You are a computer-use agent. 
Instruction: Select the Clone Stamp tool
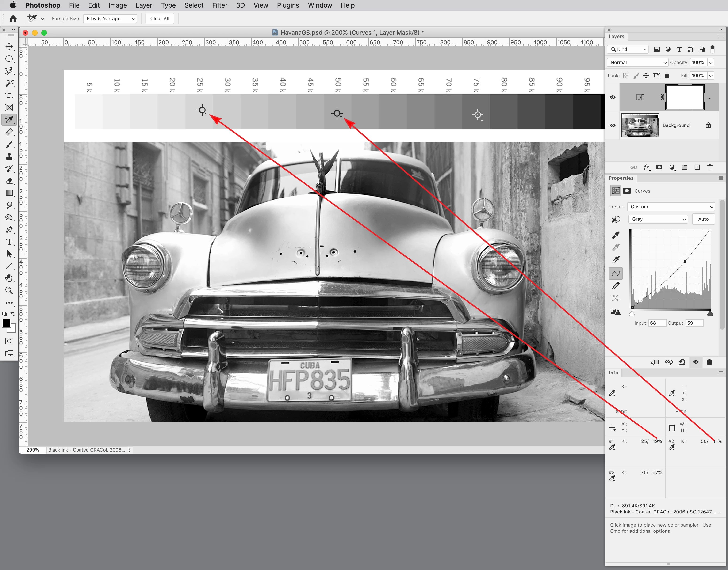(9, 156)
